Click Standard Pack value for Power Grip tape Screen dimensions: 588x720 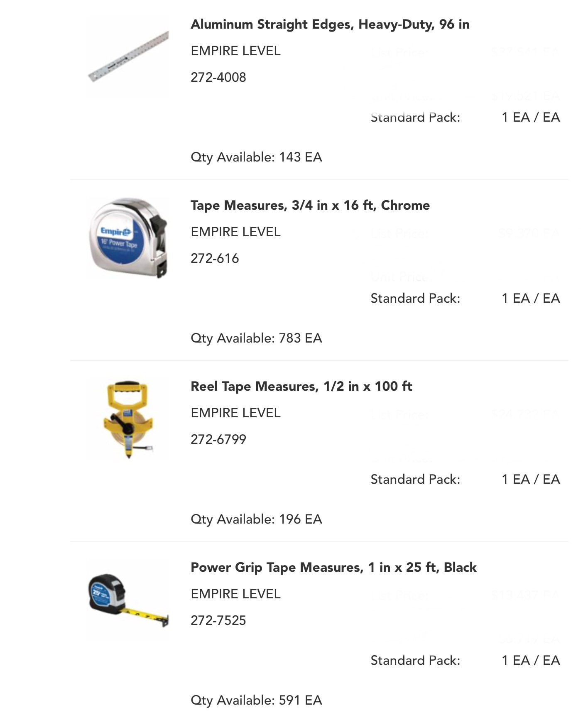click(x=531, y=660)
